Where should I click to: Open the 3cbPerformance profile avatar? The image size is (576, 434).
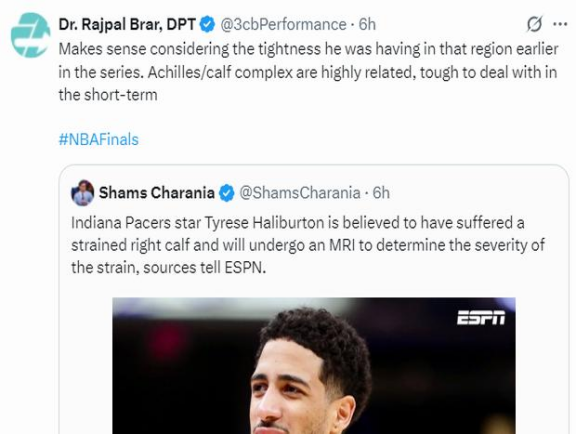coord(30,35)
